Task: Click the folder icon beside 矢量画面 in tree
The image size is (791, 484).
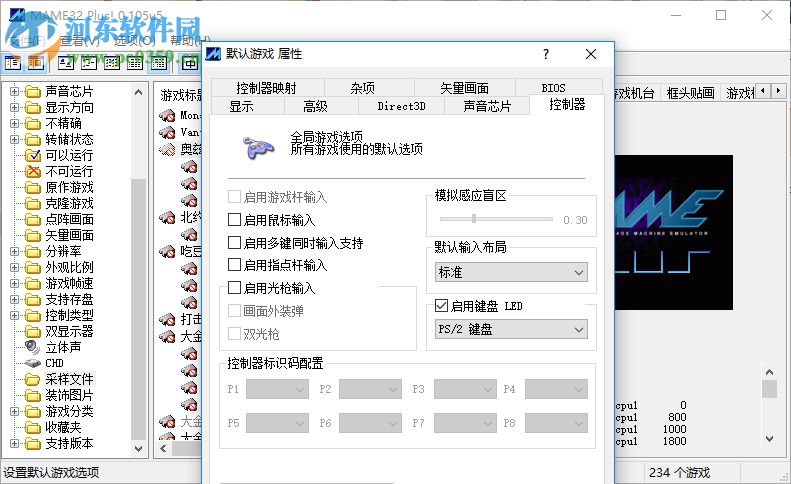Action: coord(33,236)
